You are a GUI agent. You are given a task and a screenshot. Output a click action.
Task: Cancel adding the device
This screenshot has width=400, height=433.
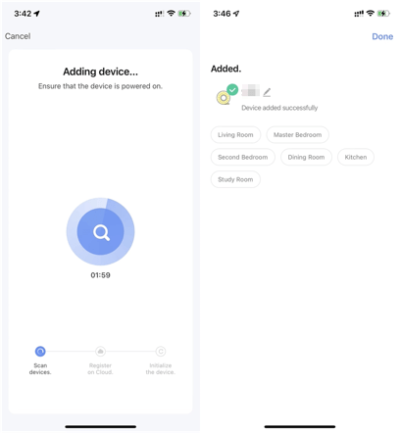point(18,36)
